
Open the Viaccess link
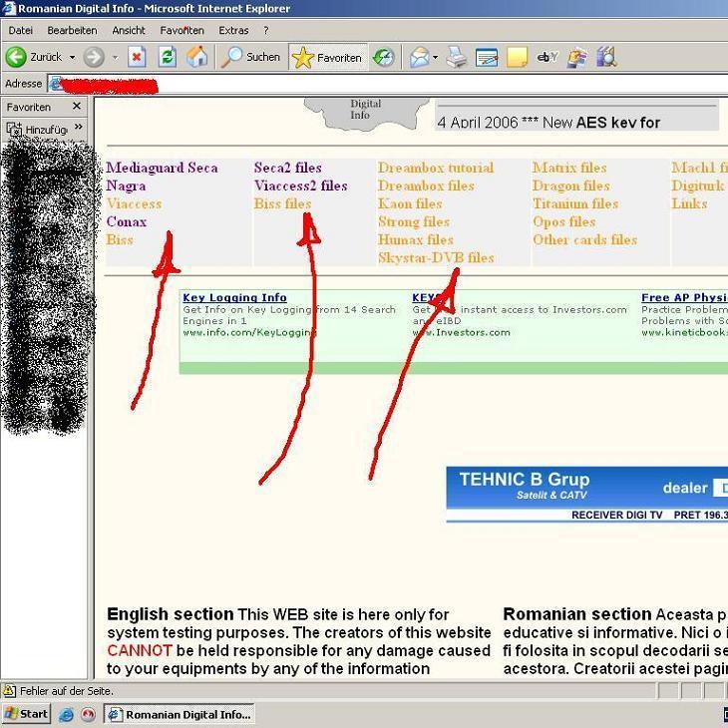(x=135, y=203)
